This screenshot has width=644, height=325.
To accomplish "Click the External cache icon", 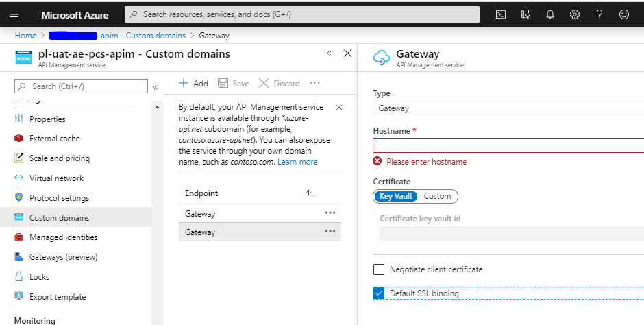I will (19, 138).
